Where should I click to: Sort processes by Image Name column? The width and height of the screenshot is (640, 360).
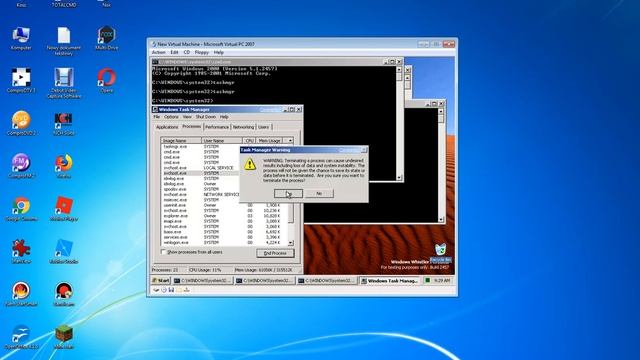pos(181,140)
